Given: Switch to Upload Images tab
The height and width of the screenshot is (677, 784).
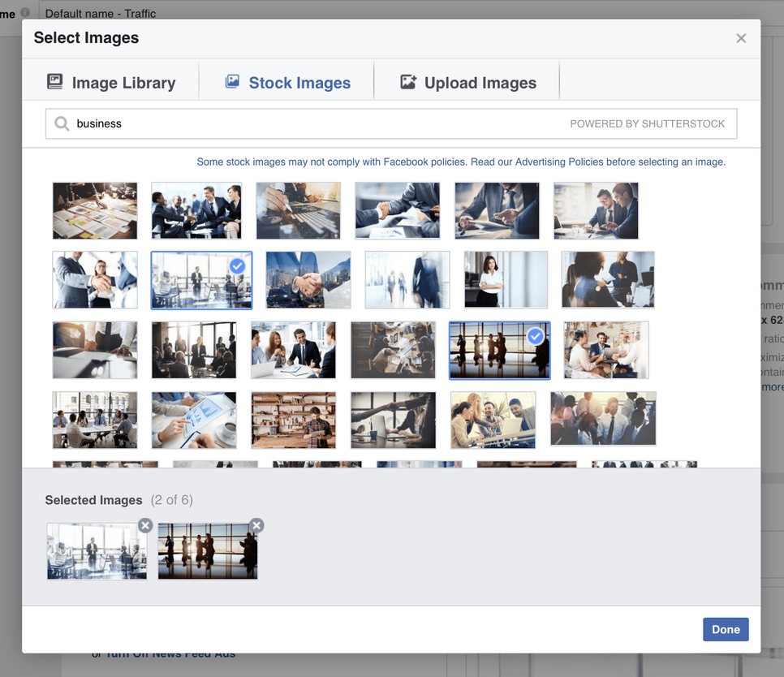Looking at the screenshot, I should click(x=468, y=83).
